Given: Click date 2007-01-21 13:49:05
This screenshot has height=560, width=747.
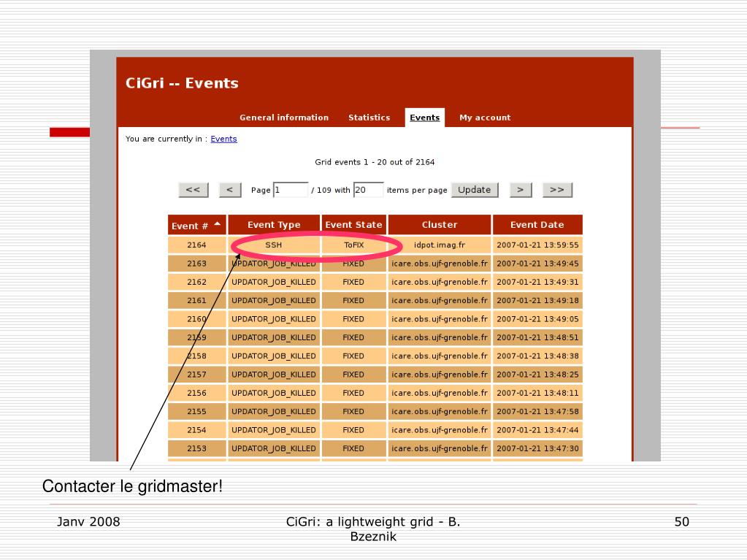Looking at the screenshot, I should (x=537, y=319).
